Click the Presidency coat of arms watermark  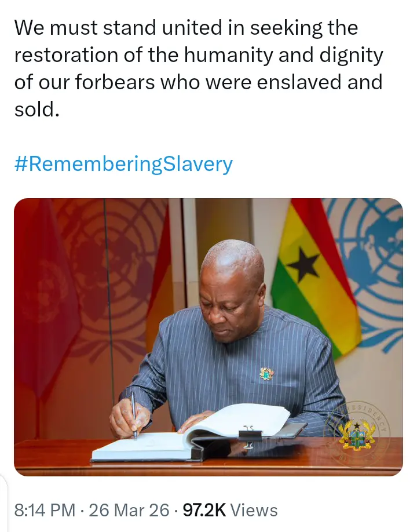coord(357,431)
